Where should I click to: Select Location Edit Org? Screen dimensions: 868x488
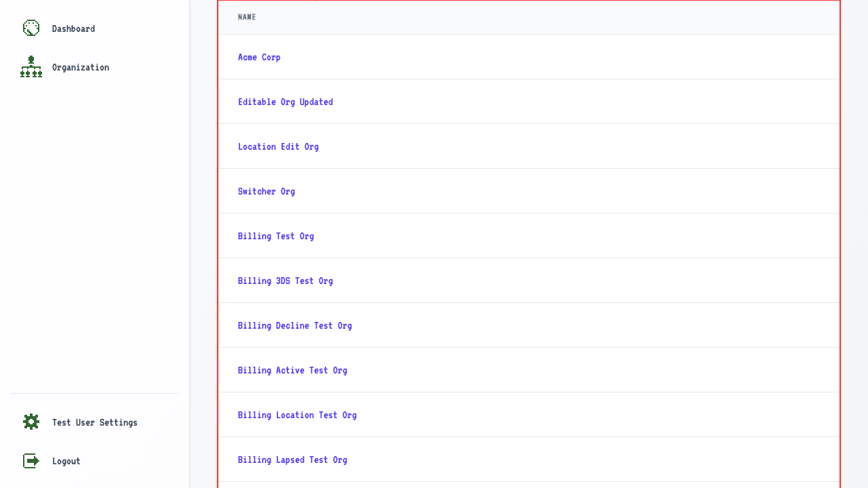278,146
